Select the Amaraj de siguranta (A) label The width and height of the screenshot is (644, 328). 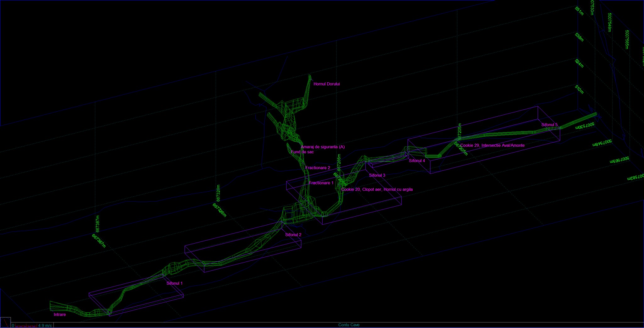click(x=323, y=147)
